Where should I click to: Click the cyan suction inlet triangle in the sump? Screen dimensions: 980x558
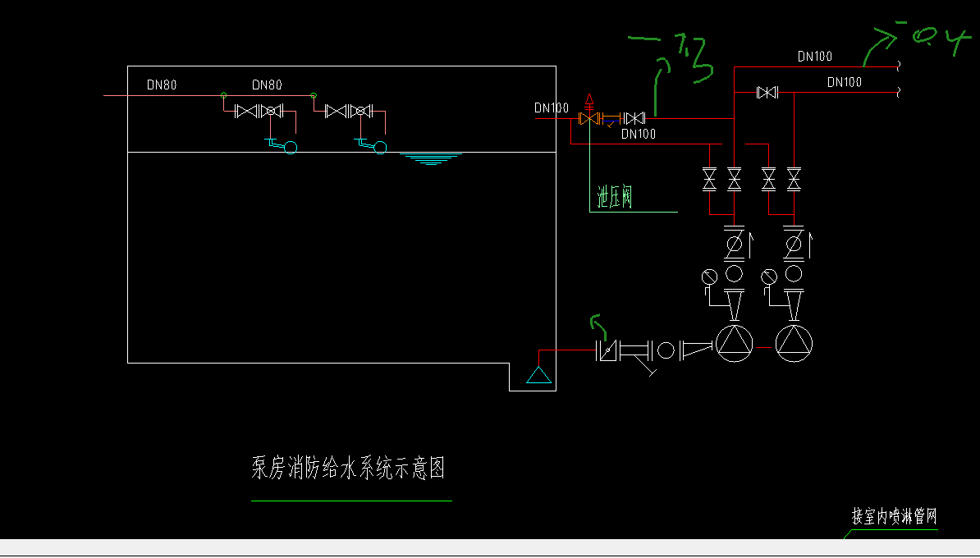pyautogui.click(x=538, y=374)
